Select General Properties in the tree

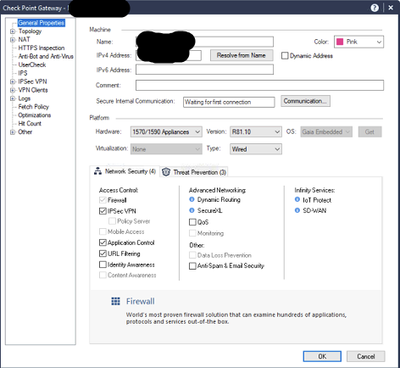tap(41, 23)
